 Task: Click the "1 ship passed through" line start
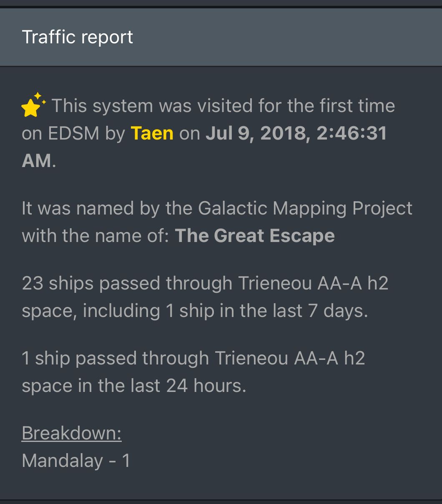click(115, 358)
